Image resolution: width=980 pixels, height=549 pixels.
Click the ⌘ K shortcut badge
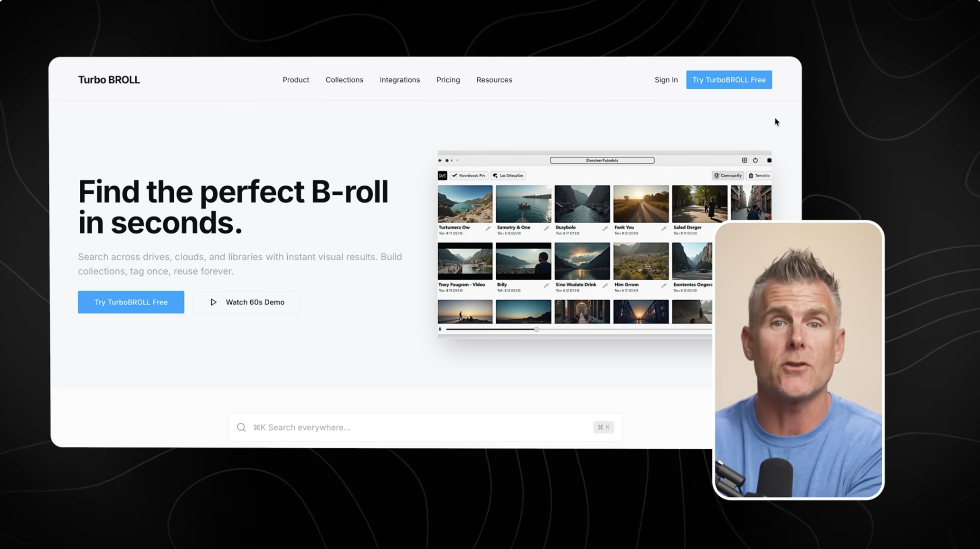click(x=603, y=427)
